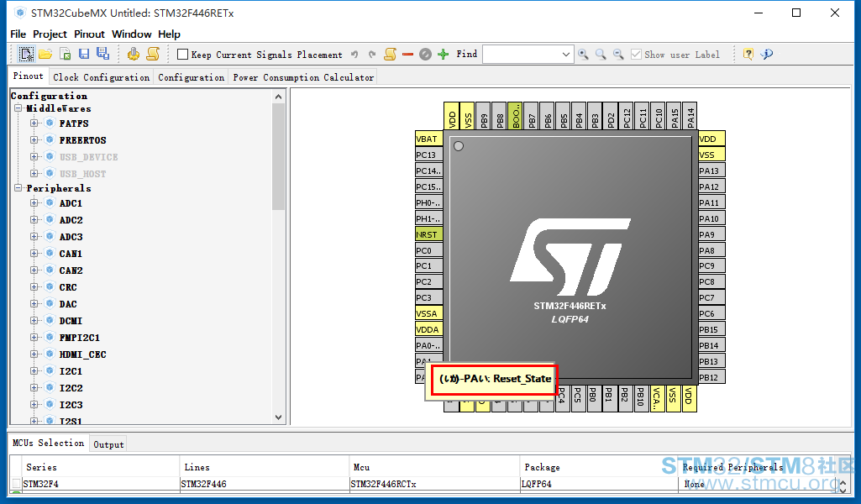Click the STM32F446RCTx Mcu cell
Screen dimensions: 861x504
click(433, 484)
